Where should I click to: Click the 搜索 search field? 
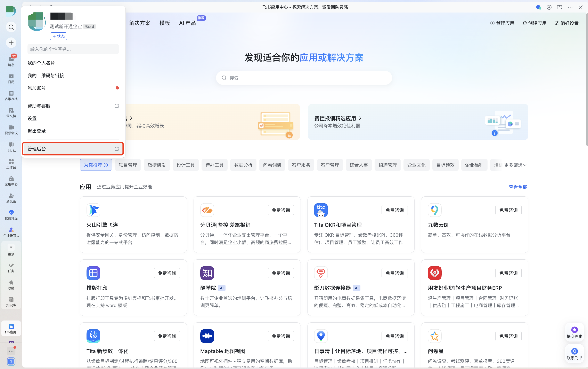coord(304,78)
